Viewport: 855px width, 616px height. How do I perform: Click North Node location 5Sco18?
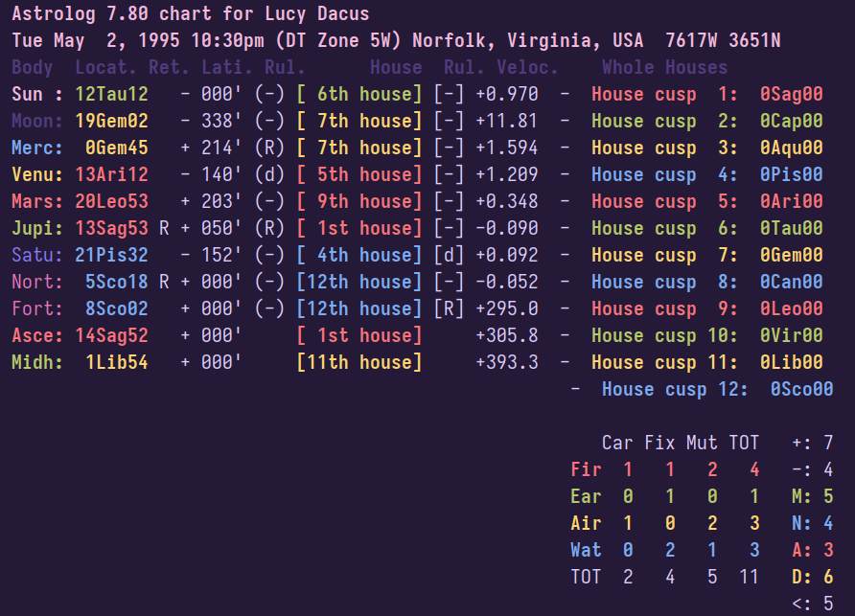coord(116,283)
